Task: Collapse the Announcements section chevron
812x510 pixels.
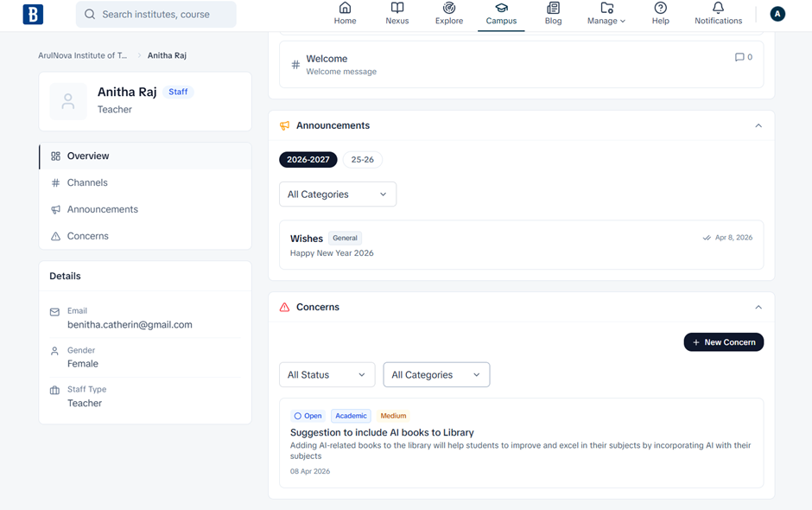Action: (x=758, y=126)
